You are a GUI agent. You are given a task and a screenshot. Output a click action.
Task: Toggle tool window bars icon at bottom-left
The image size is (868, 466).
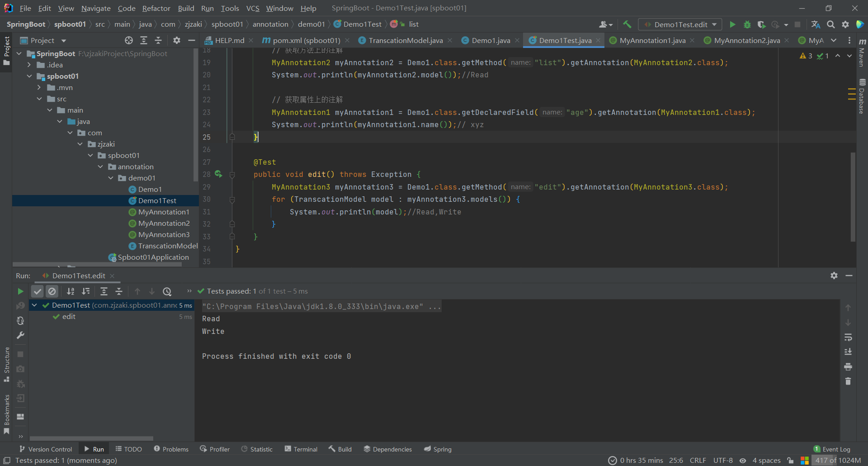7,461
